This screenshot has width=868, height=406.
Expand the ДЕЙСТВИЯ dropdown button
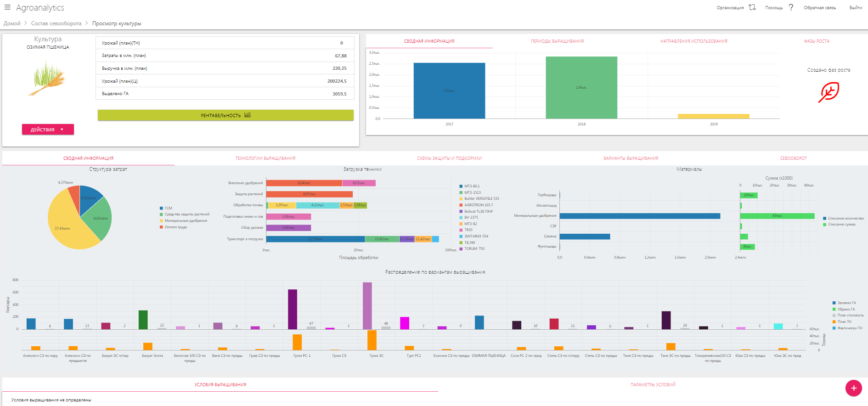point(48,130)
